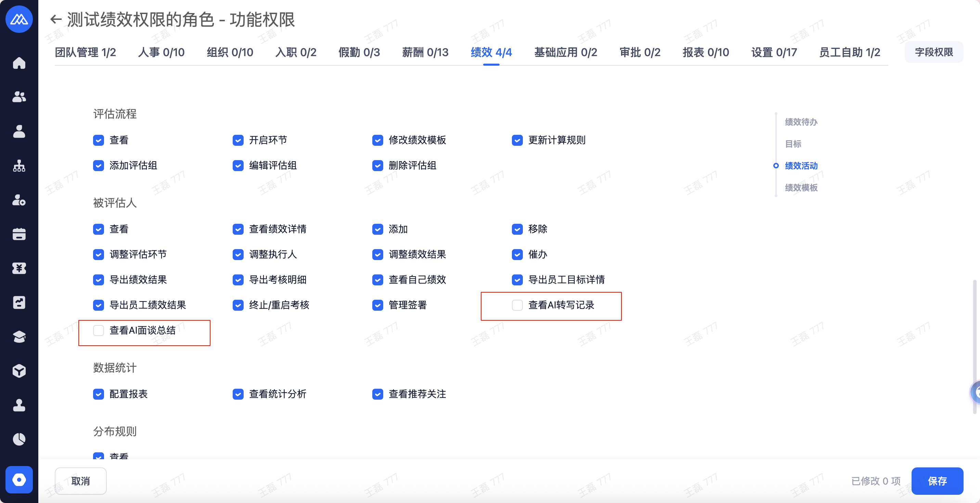
Task: Open the 设置 0/17 tab
Action: pyautogui.click(x=774, y=52)
